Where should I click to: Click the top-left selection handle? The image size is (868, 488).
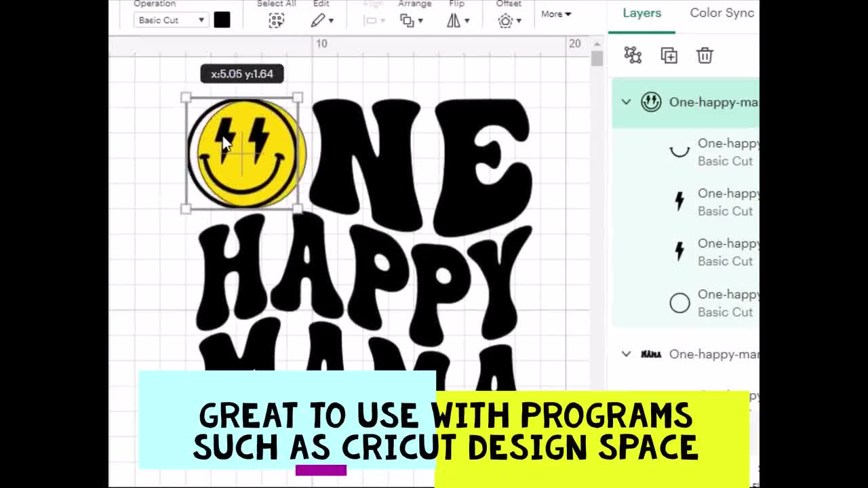186,98
